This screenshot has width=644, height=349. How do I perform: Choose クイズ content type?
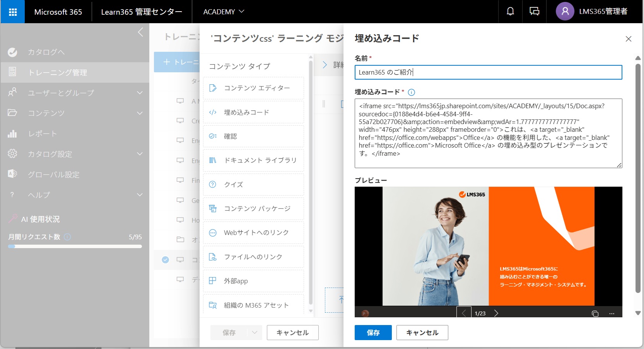point(253,185)
